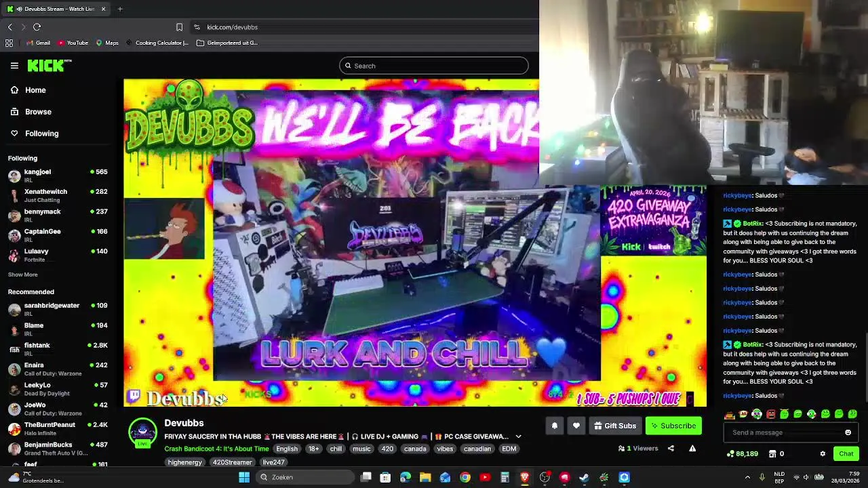868x488 pixels.
Task: Click the Kick Search field
Action: [434, 66]
